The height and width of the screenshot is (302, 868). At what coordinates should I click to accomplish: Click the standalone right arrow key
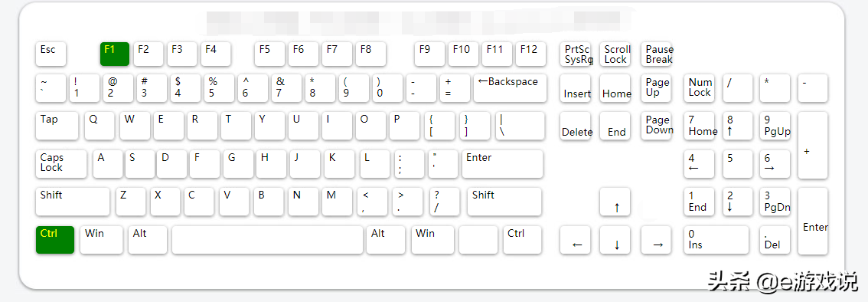pos(656,239)
